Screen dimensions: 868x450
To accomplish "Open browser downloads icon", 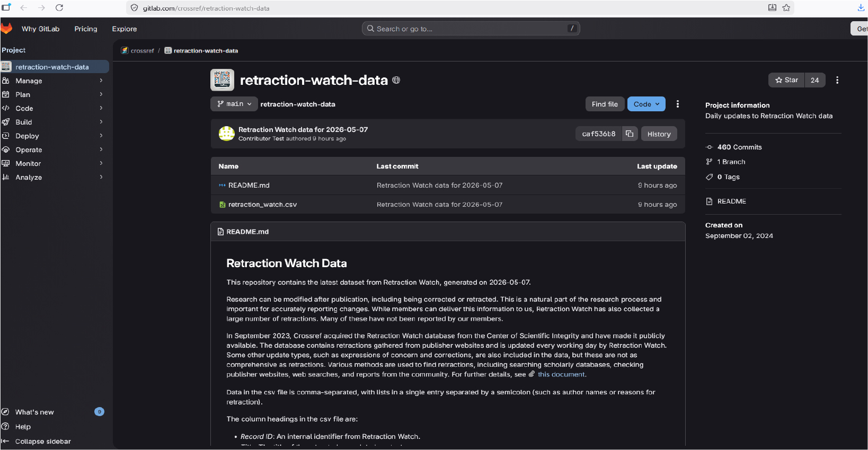I will pyautogui.click(x=861, y=7).
